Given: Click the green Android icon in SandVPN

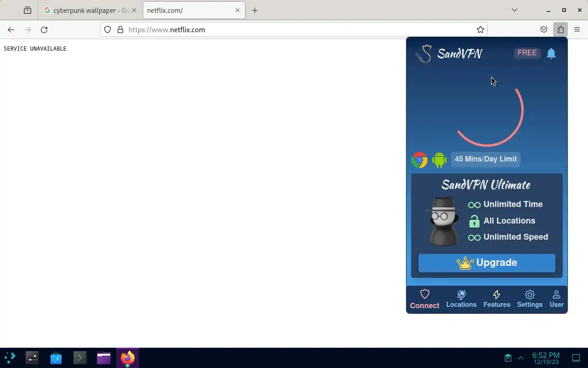Looking at the screenshot, I should click(x=439, y=160).
